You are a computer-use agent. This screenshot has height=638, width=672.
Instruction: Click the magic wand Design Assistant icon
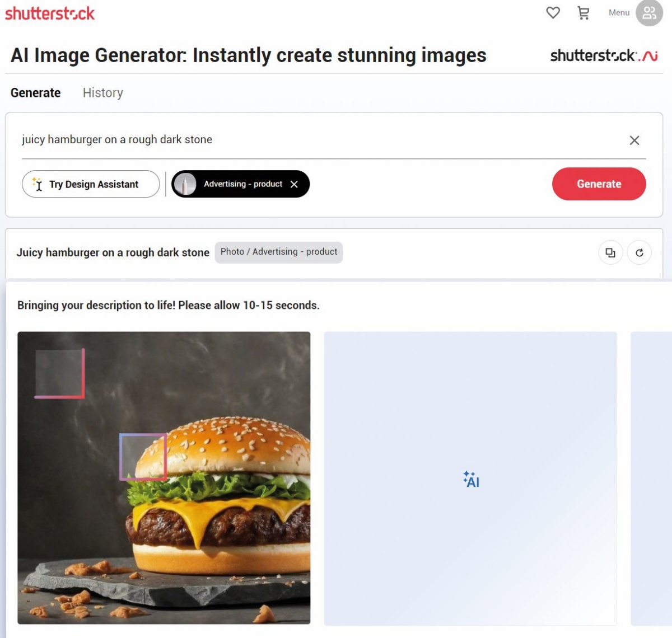[37, 184]
